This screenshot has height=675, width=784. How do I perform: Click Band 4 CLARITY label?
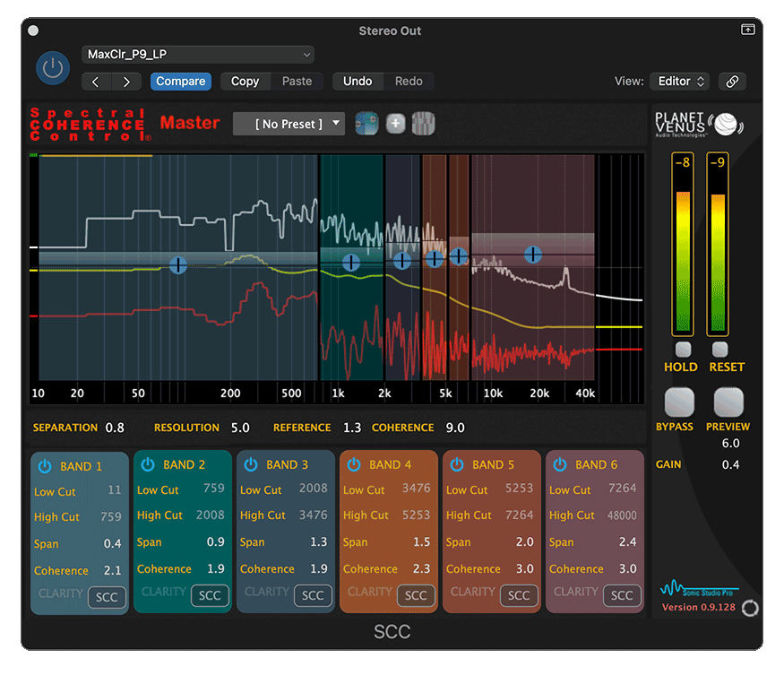(369, 592)
